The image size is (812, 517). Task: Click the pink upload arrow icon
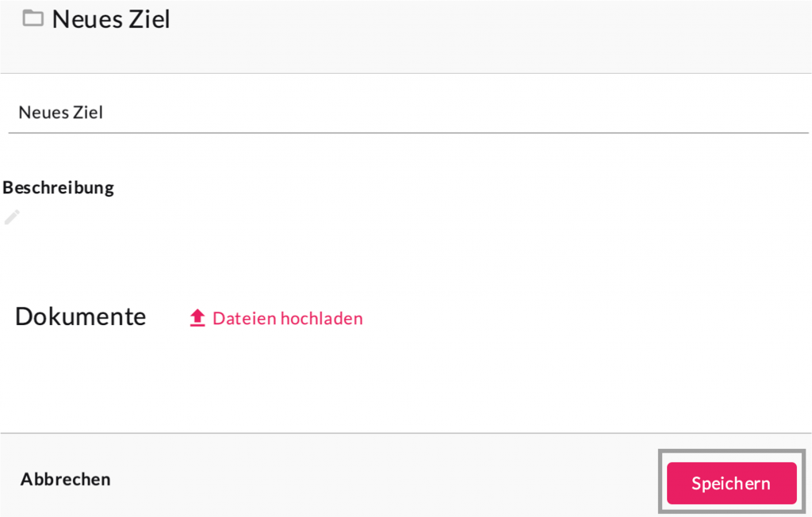(x=197, y=319)
